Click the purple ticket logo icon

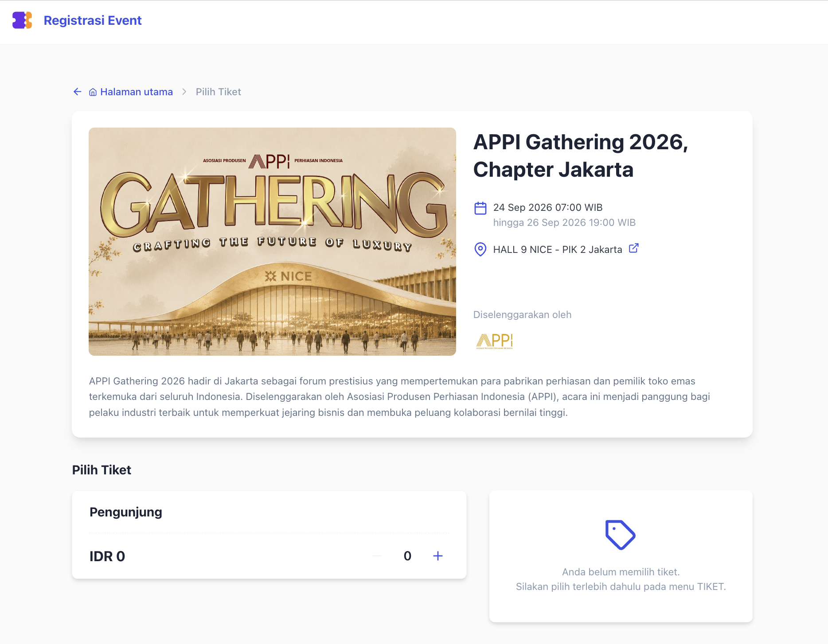click(22, 20)
